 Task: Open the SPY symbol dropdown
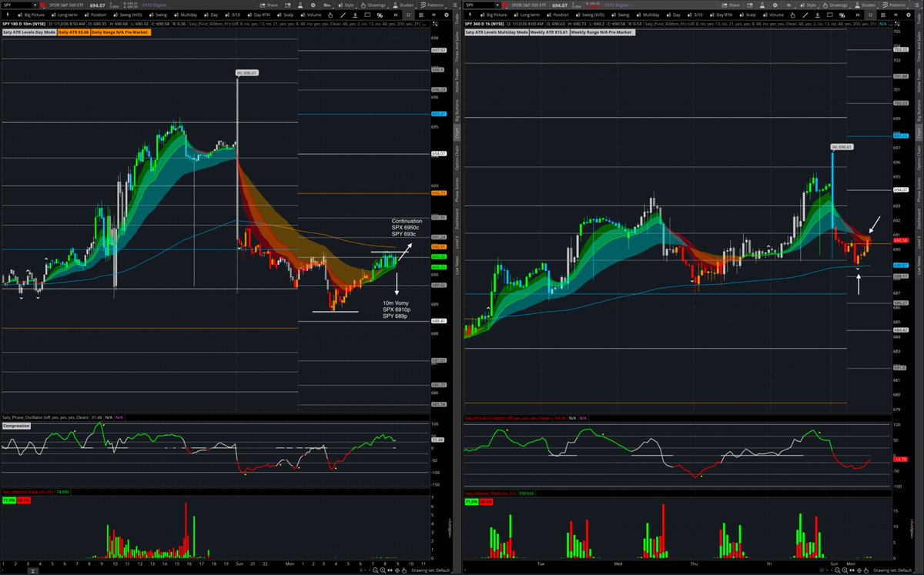point(36,5)
